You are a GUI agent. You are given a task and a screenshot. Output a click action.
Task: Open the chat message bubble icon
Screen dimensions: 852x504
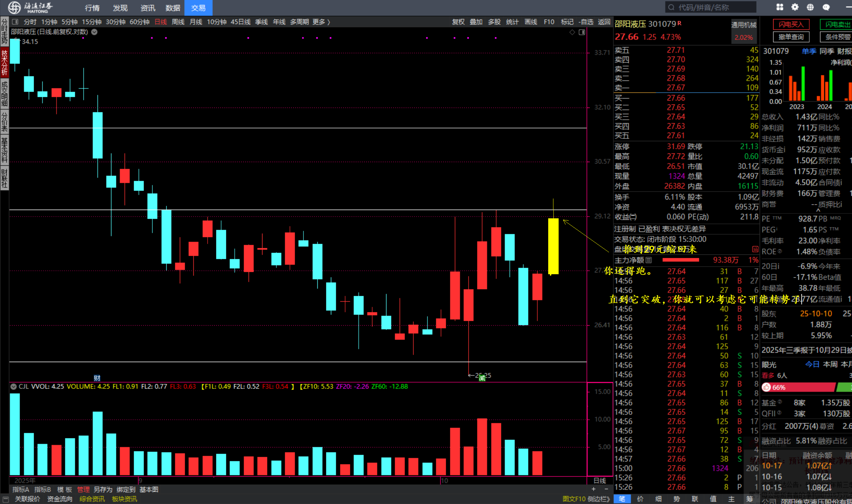(826, 7)
